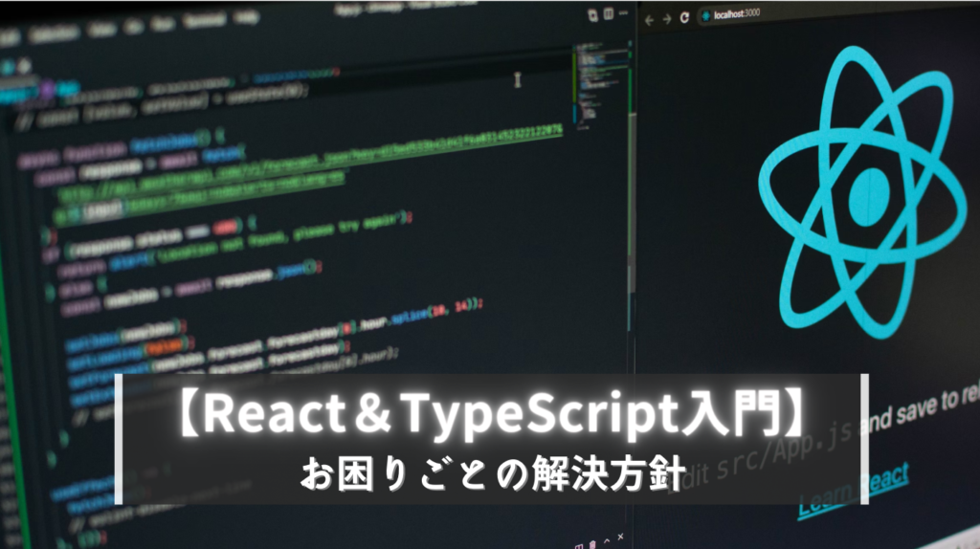
Task: Open the Selection menu
Action: 55,33
